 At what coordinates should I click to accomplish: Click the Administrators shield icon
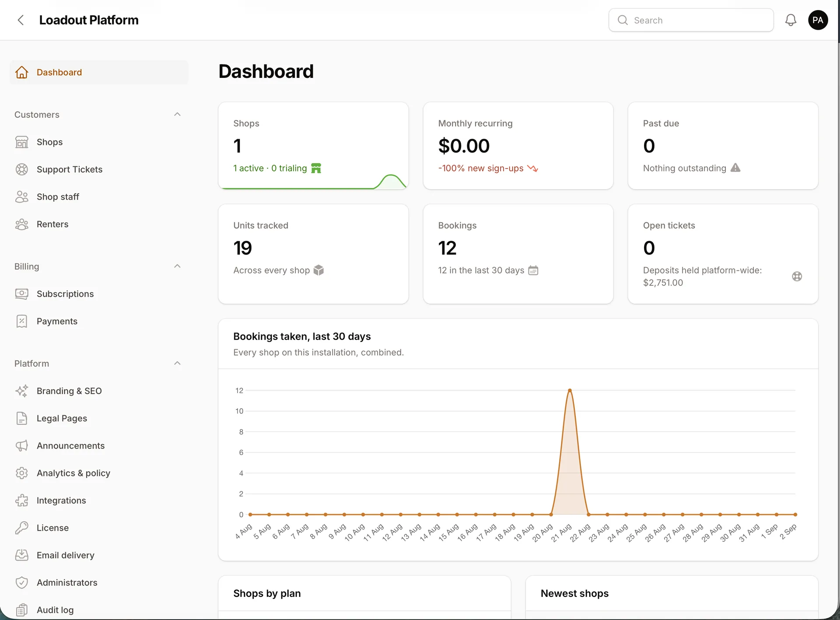click(21, 582)
